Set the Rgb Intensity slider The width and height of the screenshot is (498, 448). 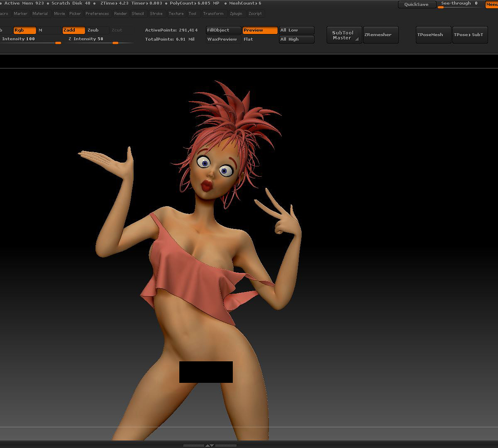[x=31, y=39]
